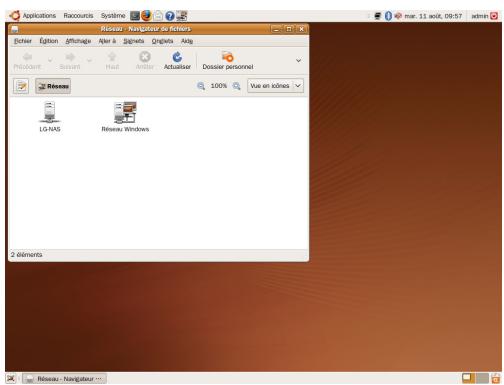The height and width of the screenshot is (385, 504).
Task: Minimize the Réseau file browser window
Action: click(x=276, y=29)
